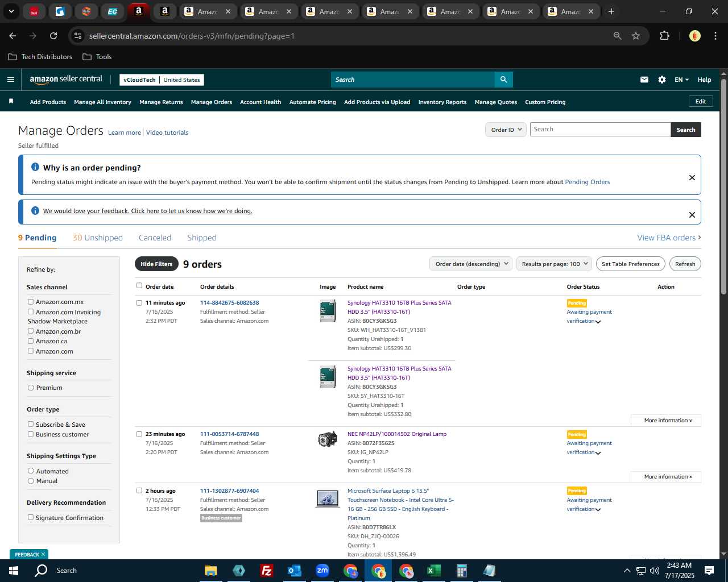Reload the page with browser refresh icon

point(53,36)
